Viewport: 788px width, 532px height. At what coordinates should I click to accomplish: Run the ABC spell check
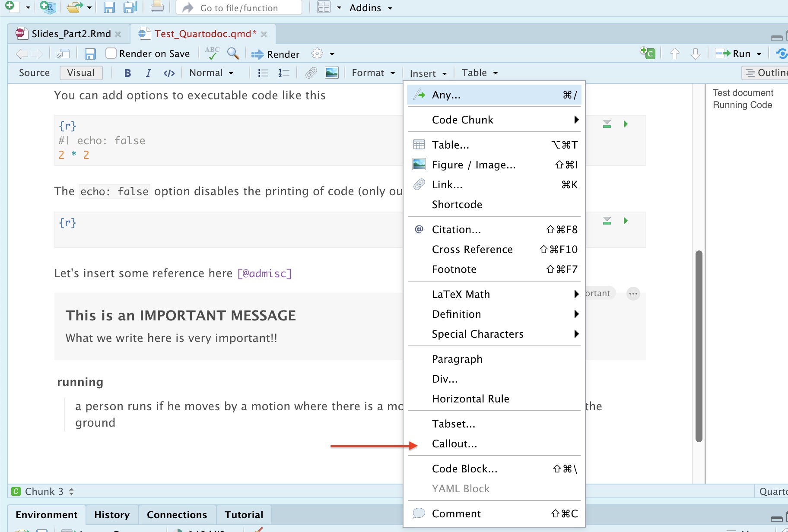point(212,53)
